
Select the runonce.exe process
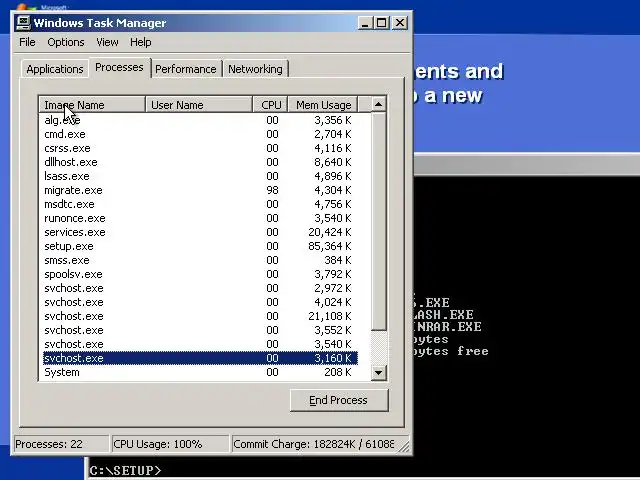coord(200,218)
